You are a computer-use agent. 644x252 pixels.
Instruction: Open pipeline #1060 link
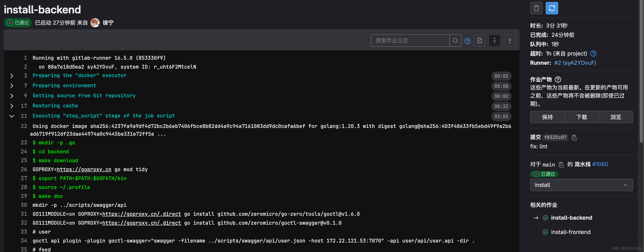[x=600, y=164]
